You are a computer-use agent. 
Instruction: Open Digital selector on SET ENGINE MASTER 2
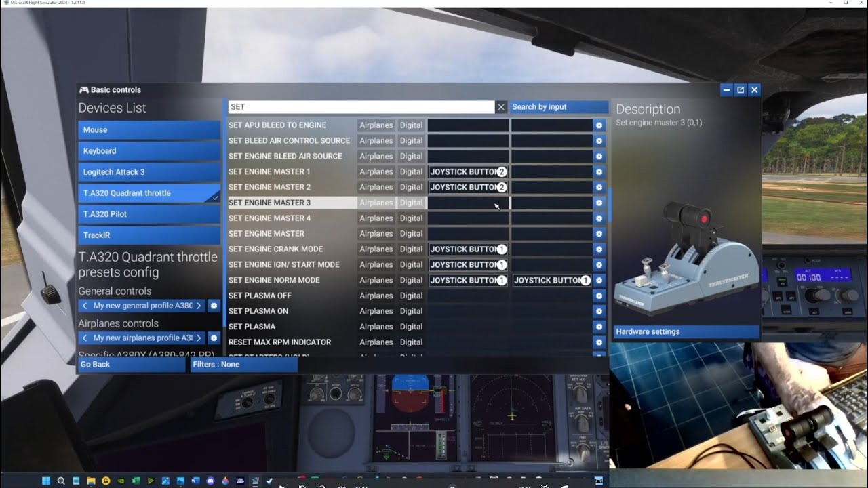pos(411,188)
